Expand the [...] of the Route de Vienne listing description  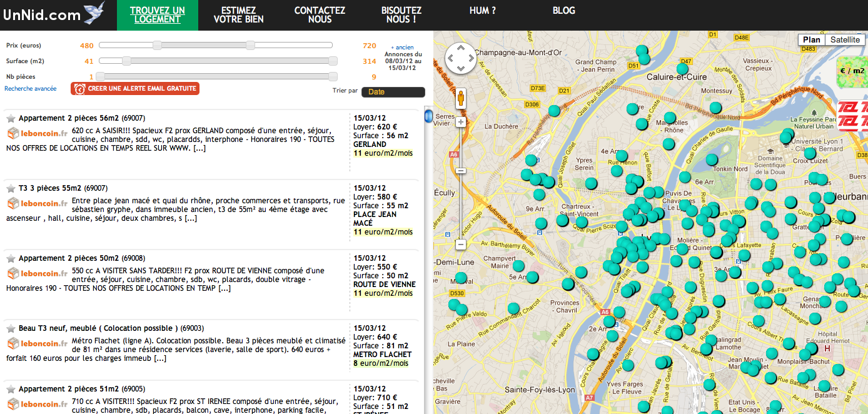coord(224,288)
